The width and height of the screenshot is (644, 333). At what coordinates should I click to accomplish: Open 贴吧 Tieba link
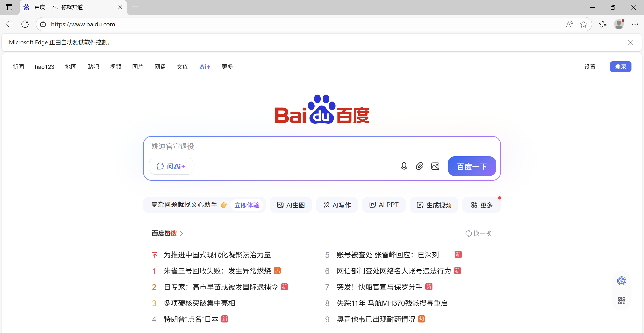93,67
